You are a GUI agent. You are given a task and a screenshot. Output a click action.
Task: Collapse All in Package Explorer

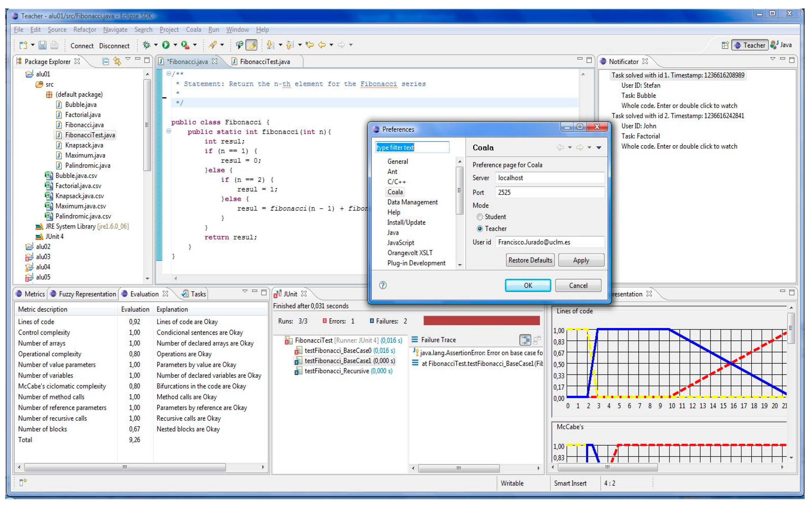(x=105, y=61)
